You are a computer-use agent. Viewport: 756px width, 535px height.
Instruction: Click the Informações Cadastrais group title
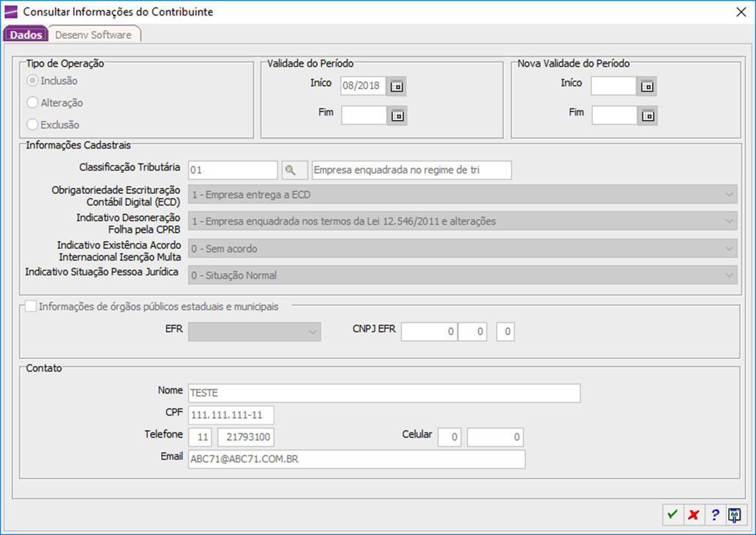point(78,145)
